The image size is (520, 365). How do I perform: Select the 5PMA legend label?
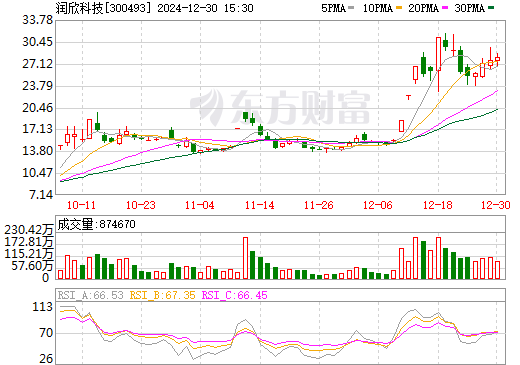[333, 8]
